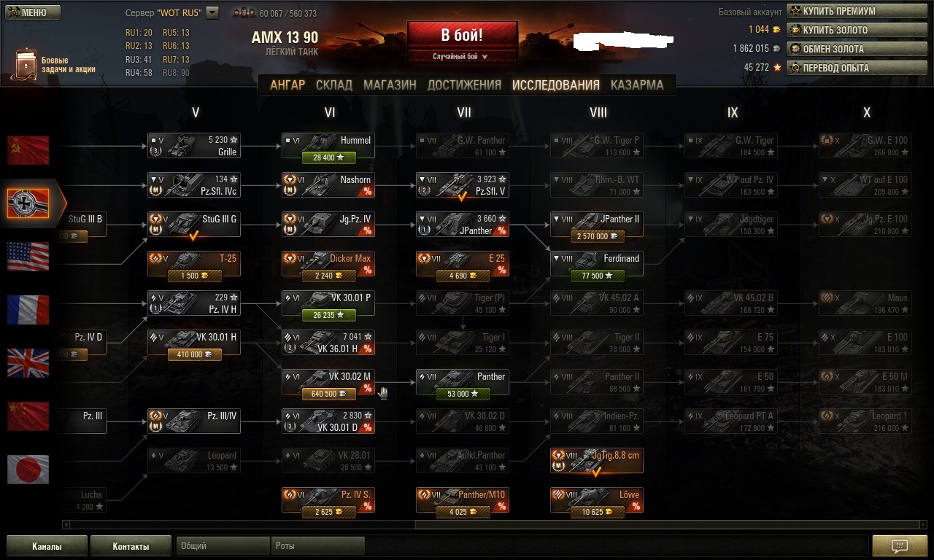Select the USA nation flag
This screenshot has height=560, width=934.
28,257
